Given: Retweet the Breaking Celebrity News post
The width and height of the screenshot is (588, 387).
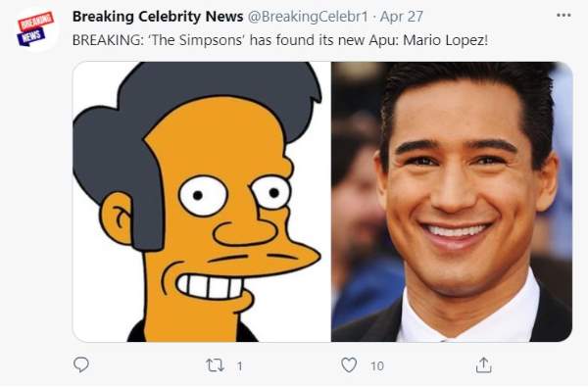Looking at the screenshot, I should click(x=216, y=365).
